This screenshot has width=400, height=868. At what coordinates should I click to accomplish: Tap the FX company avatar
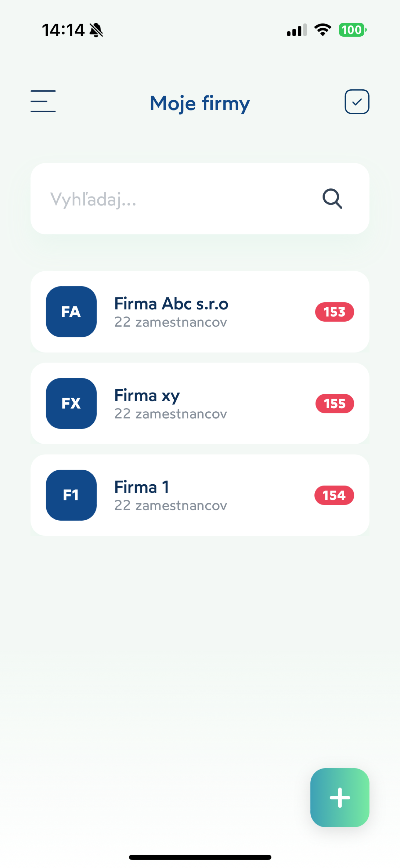pos(71,403)
